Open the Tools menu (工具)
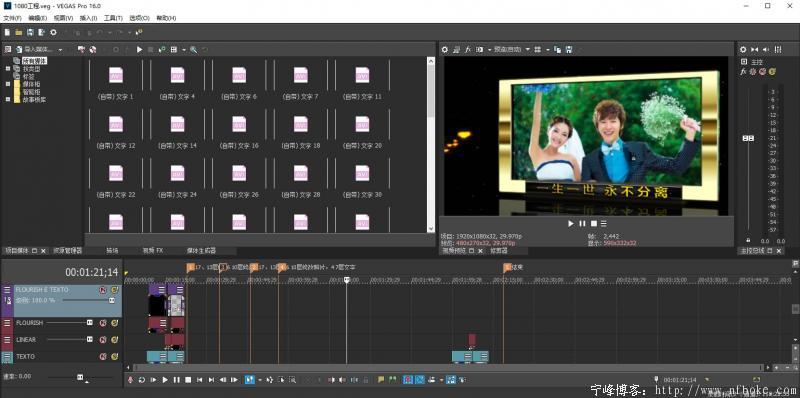Viewport: 800px width, 398px height. click(113, 18)
